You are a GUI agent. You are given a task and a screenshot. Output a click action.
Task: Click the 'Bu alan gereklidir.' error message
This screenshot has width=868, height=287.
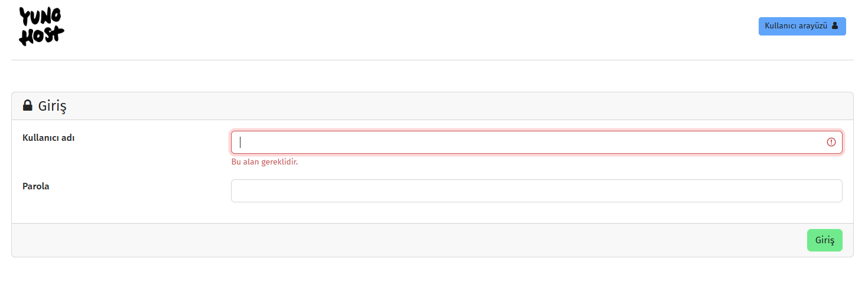[264, 162]
